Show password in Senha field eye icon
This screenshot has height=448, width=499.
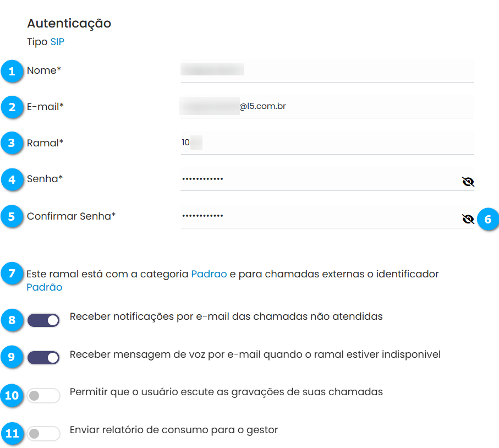coord(468,182)
